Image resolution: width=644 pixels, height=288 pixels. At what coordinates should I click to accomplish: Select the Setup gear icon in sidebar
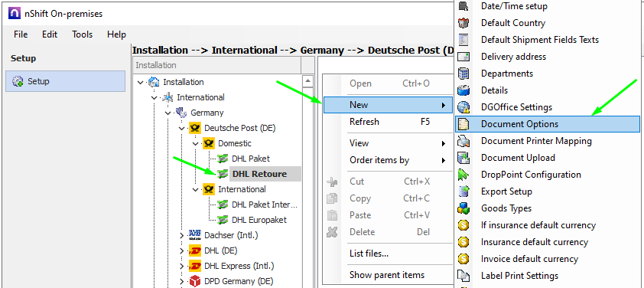(x=18, y=81)
